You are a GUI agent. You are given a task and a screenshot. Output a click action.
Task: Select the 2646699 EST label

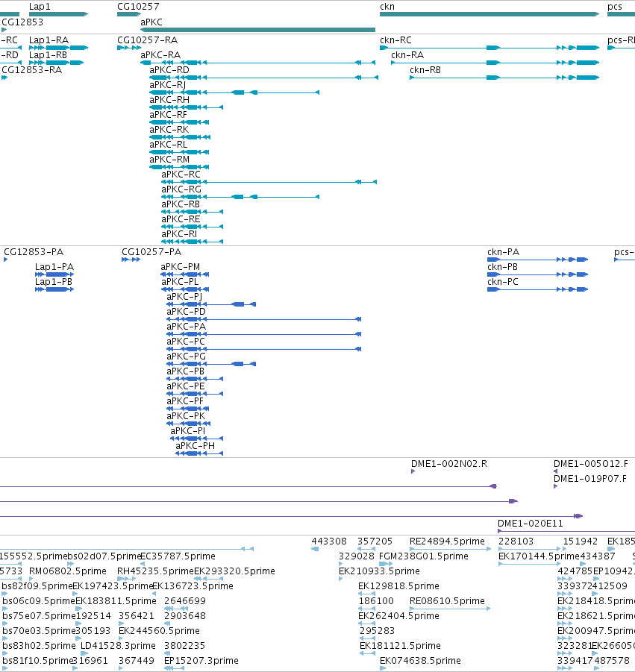point(185,601)
